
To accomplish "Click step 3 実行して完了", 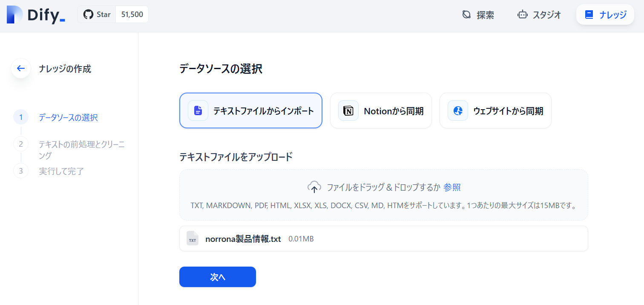I will coord(61,171).
